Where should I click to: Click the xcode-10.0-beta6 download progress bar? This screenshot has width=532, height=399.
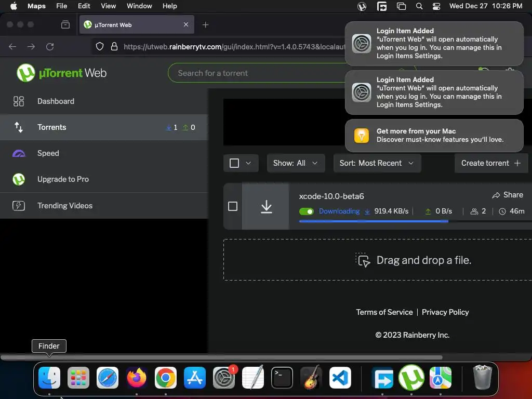point(415,221)
